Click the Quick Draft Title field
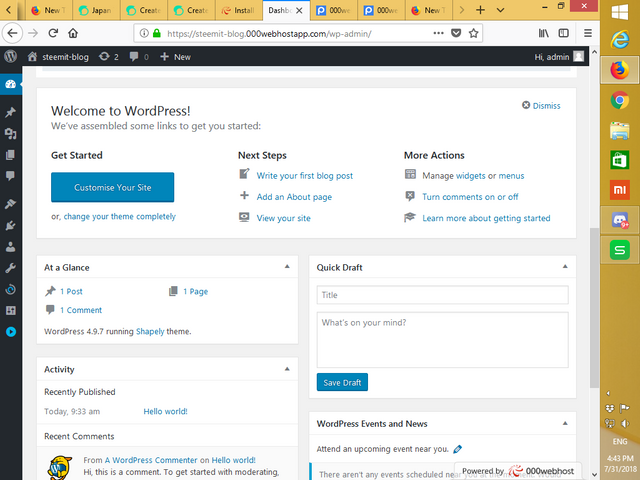The image size is (640, 480). 442,295
